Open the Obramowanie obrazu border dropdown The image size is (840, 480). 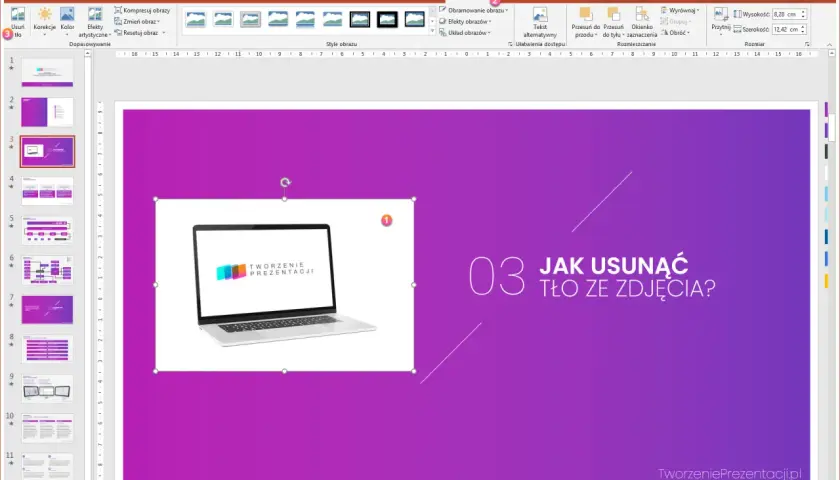coord(474,10)
